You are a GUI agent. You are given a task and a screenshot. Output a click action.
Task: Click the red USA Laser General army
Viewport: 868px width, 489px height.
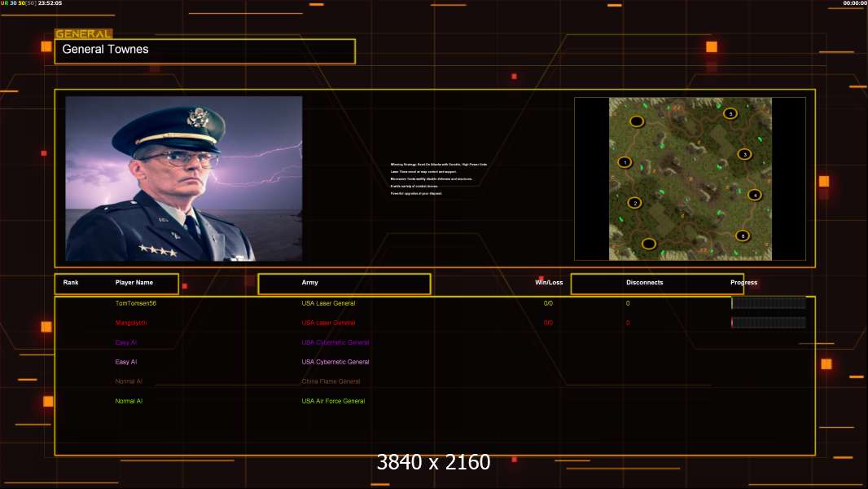tap(328, 323)
